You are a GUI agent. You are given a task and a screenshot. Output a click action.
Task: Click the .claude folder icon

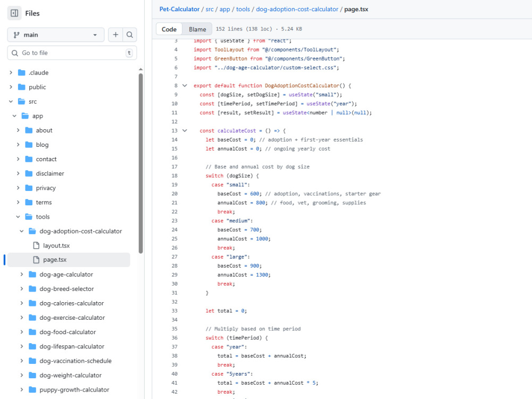pos(22,72)
